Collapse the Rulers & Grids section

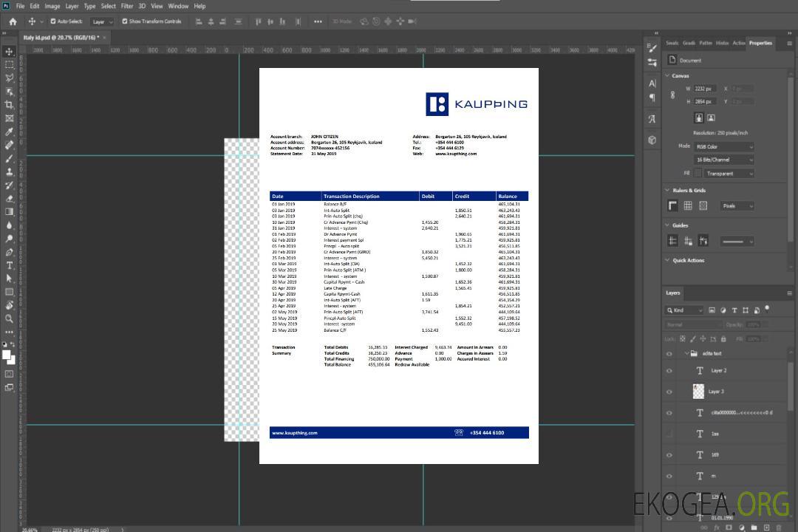pos(667,191)
